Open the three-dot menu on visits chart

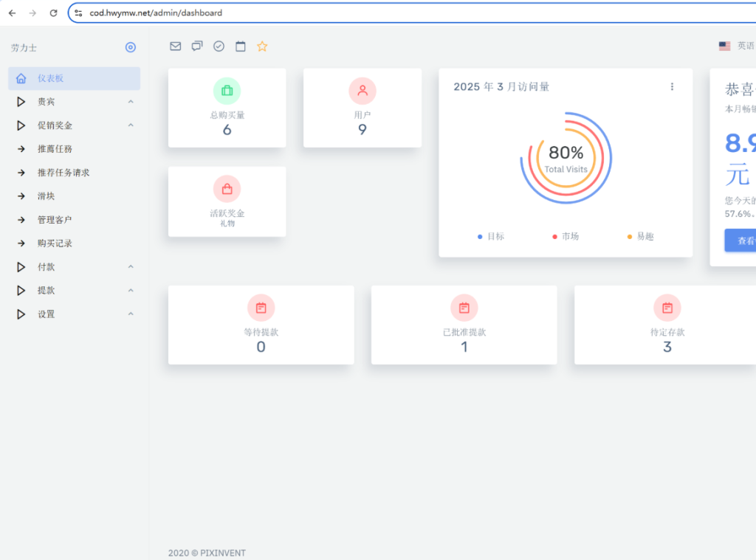(672, 87)
